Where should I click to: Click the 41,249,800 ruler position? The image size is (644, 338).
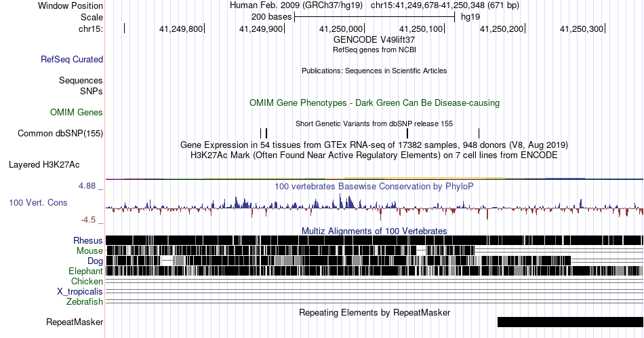[181, 29]
